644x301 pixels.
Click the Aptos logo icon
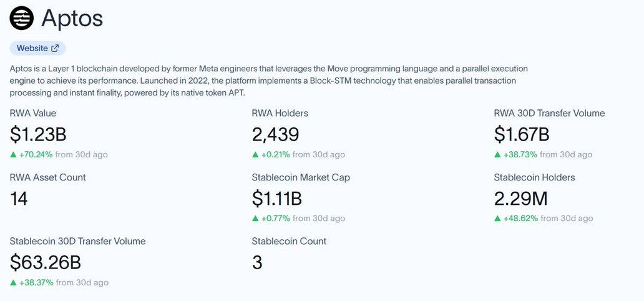click(22, 18)
